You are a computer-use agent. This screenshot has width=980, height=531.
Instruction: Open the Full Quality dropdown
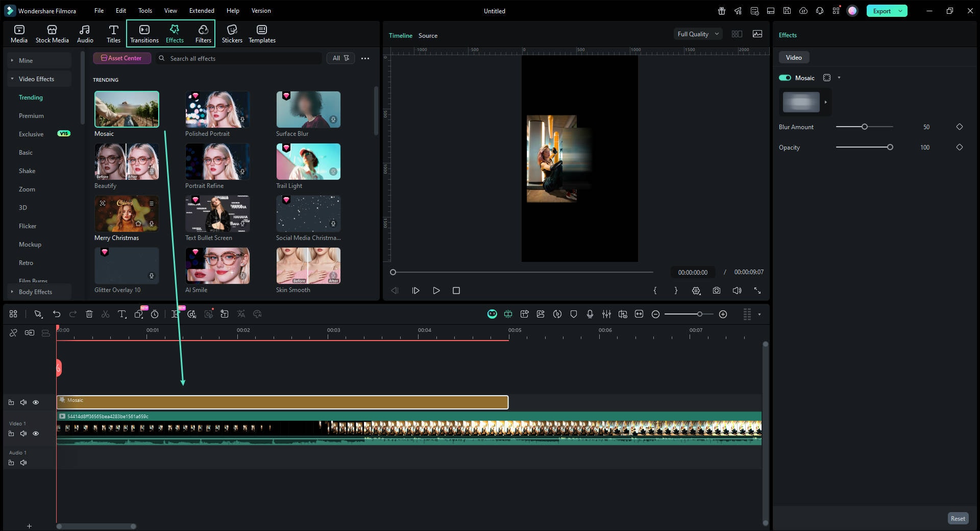(697, 34)
